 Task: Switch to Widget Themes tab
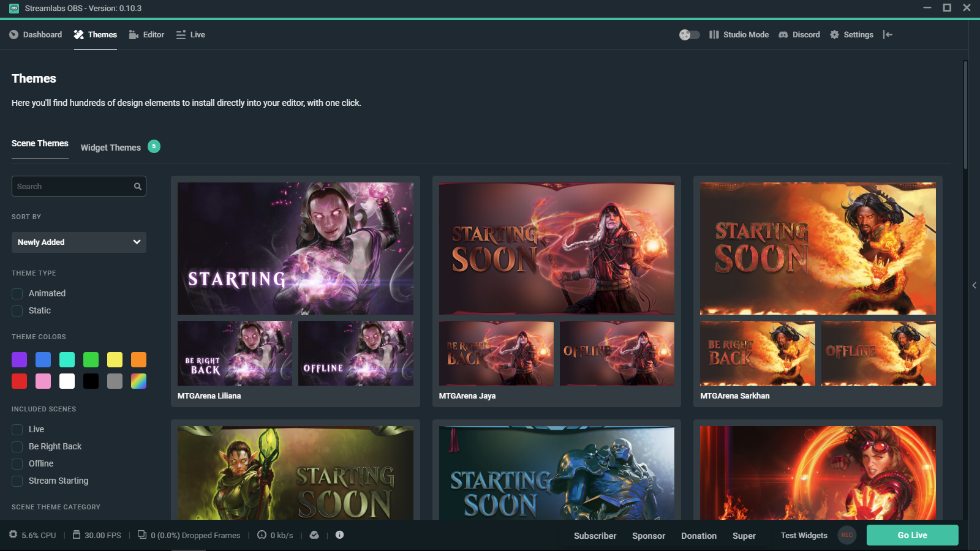pyautogui.click(x=111, y=148)
